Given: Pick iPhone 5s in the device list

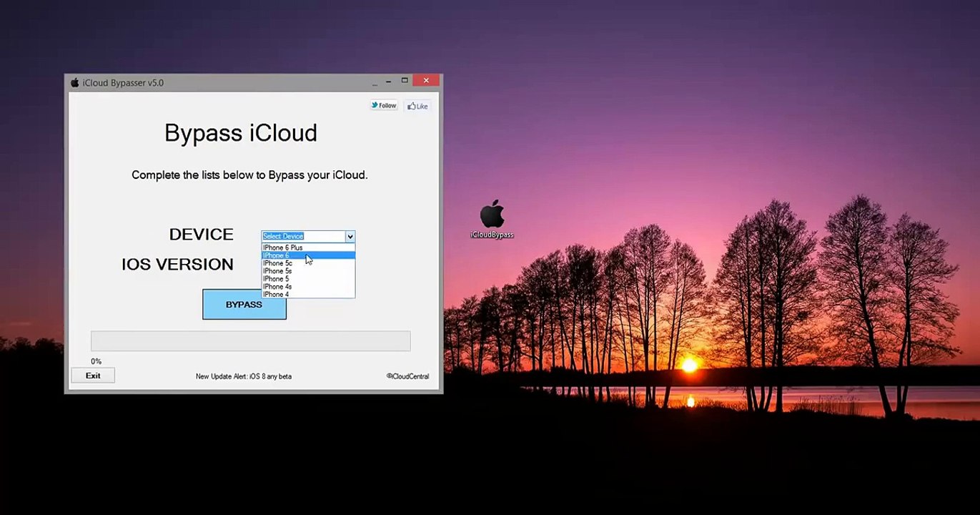Looking at the screenshot, I should click(x=308, y=271).
